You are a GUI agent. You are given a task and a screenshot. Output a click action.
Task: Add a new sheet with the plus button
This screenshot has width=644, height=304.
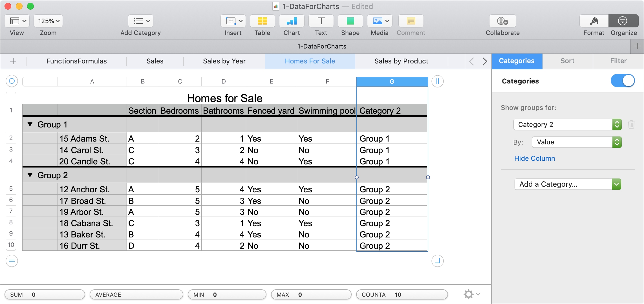coord(13,61)
